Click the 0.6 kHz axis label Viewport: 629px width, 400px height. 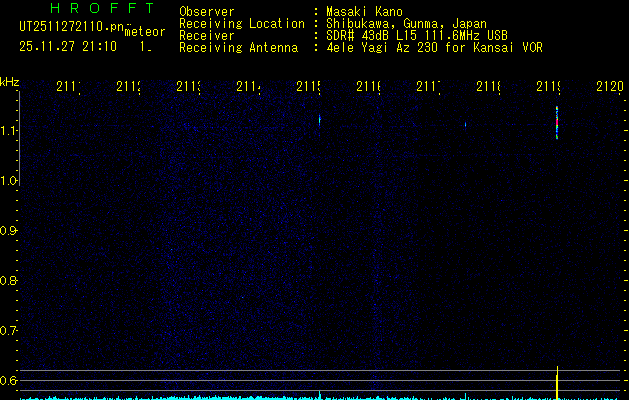[9, 380]
